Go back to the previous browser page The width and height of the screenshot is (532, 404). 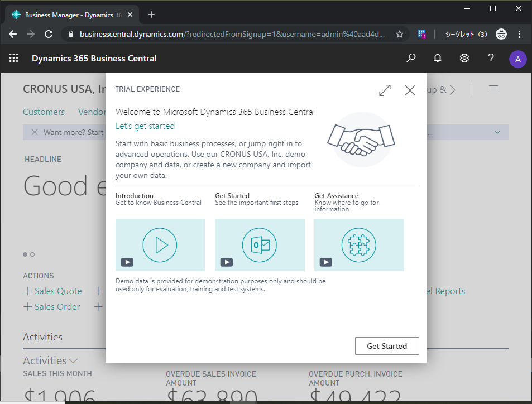click(13, 34)
